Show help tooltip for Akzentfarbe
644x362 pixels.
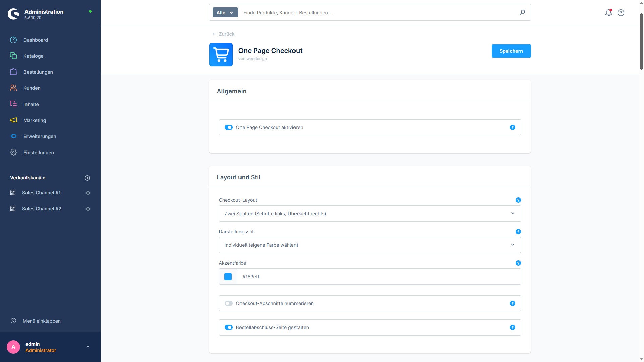[x=518, y=263]
